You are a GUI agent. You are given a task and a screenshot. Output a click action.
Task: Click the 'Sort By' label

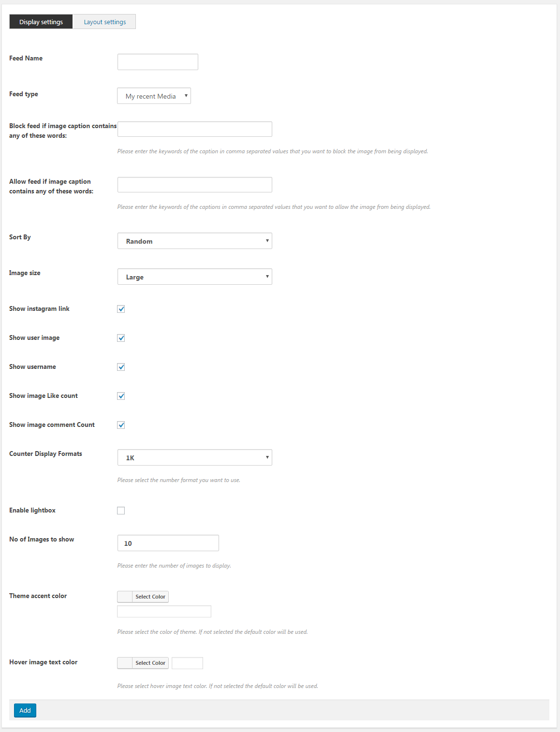[x=20, y=237]
